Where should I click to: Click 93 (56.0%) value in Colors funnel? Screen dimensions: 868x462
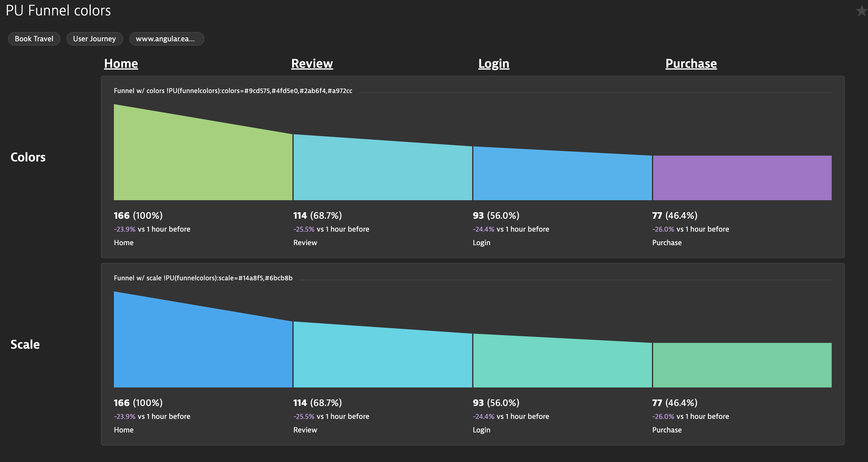[x=496, y=216]
